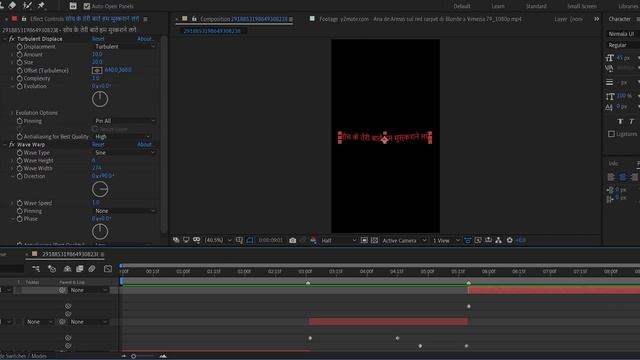Screen dimensions: 640x360
Task: Click the Phase angle dial
Action: point(100,231)
